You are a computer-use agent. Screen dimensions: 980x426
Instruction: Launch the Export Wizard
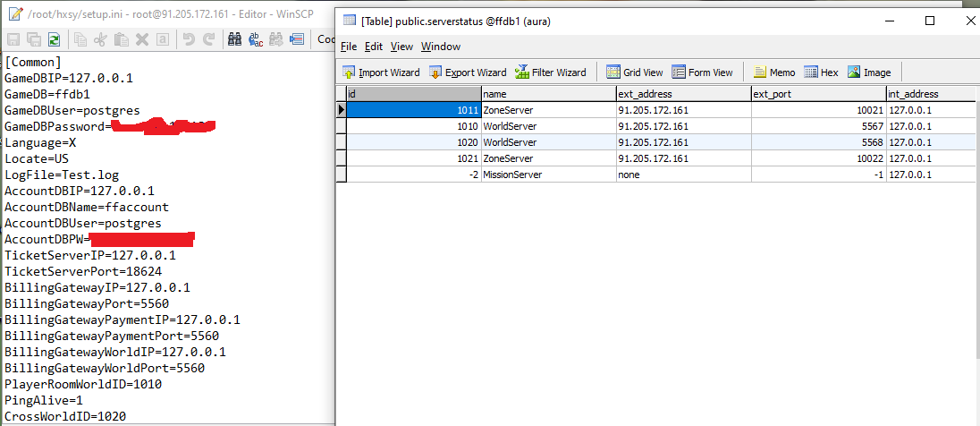click(468, 72)
